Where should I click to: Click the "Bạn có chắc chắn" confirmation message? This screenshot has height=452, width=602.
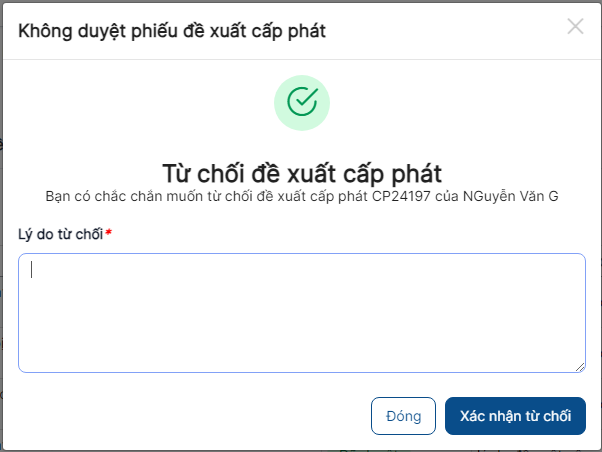click(x=302, y=196)
